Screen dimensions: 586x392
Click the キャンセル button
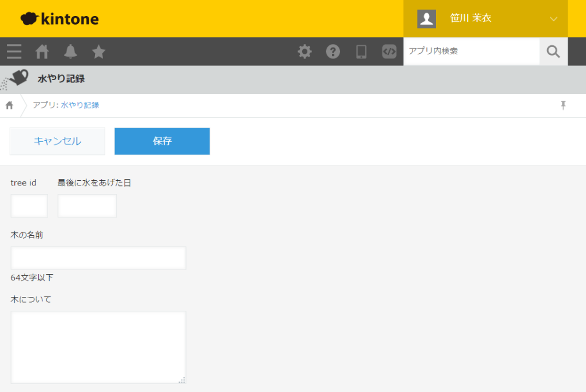pos(57,141)
